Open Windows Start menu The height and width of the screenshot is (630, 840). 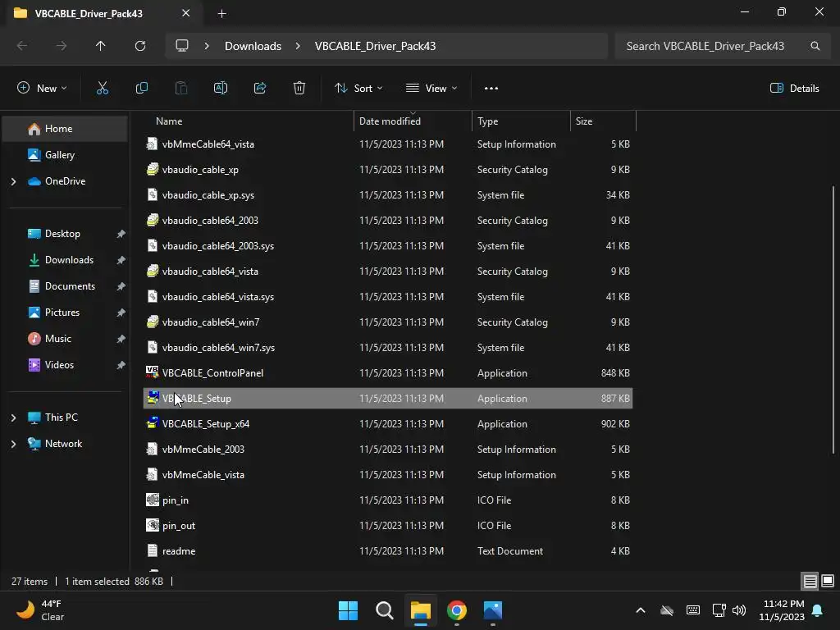[348, 610]
